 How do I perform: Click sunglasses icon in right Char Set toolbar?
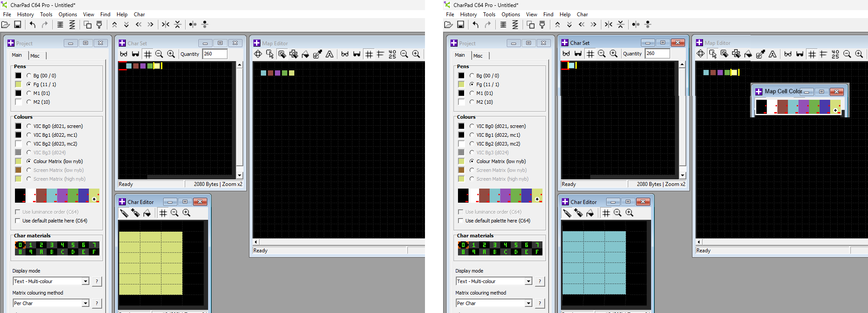click(578, 54)
